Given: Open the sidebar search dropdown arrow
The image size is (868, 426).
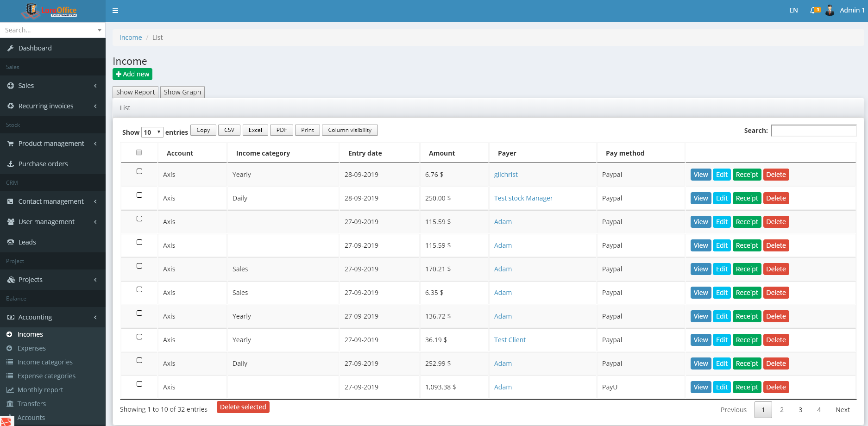Looking at the screenshot, I should point(99,30).
